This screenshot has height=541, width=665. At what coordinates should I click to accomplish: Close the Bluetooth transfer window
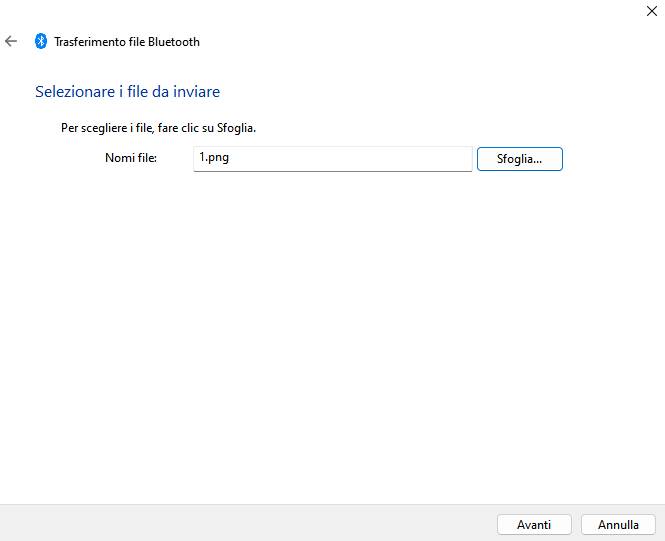tap(651, 11)
